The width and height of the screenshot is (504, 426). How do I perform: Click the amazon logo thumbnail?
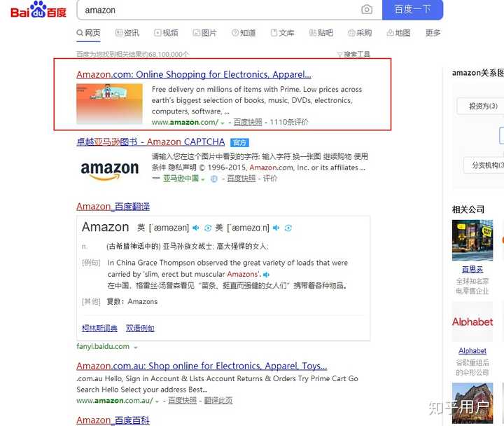click(x=110, y=170)
